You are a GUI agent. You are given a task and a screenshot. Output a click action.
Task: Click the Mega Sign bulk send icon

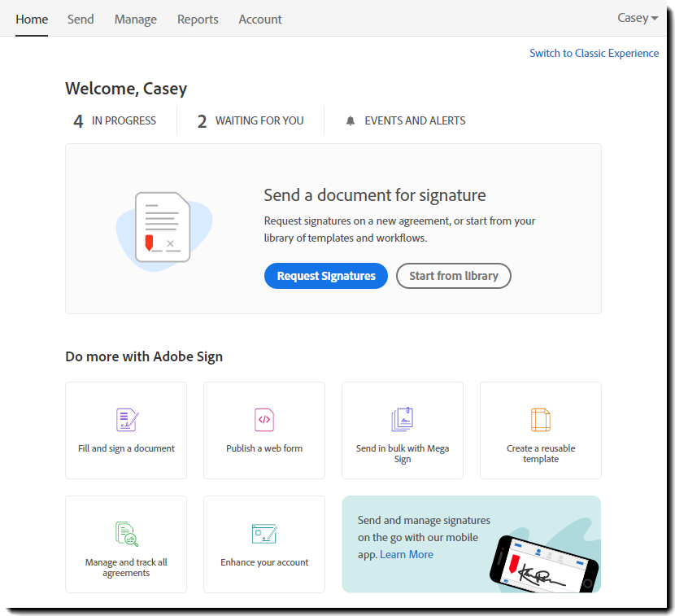(x=403, y=419)
